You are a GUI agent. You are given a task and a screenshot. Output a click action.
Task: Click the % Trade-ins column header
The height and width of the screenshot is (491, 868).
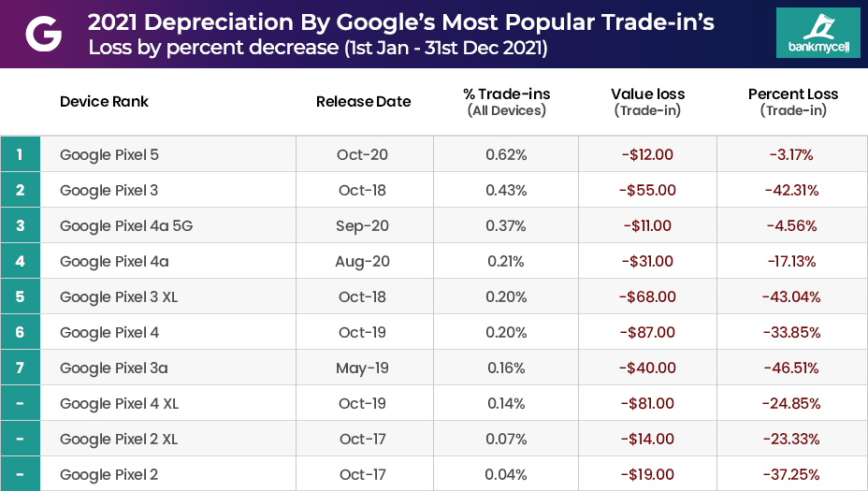(506, 101)
